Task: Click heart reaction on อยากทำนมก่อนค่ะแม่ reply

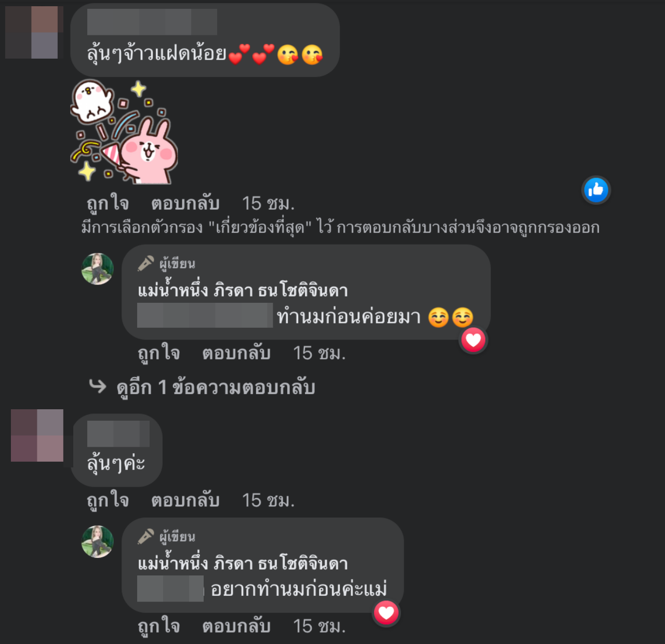Action: pyautogui.click(x=387, y=613)
